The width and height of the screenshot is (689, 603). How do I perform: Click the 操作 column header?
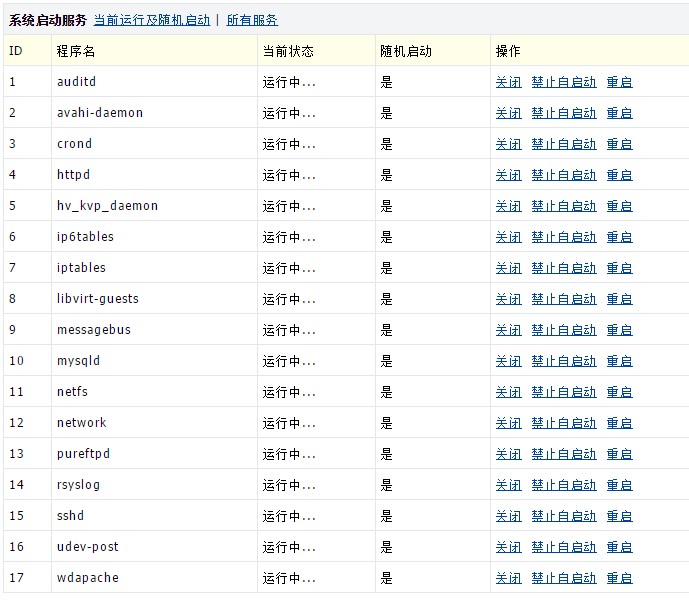click(x=590, y=51)
